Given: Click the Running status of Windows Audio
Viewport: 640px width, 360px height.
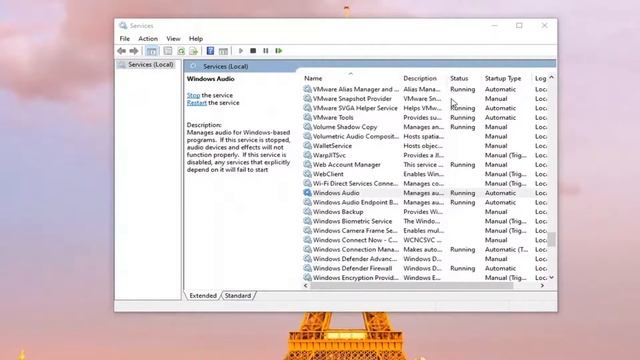Looking at the screenshot, I should click(462, 193).
